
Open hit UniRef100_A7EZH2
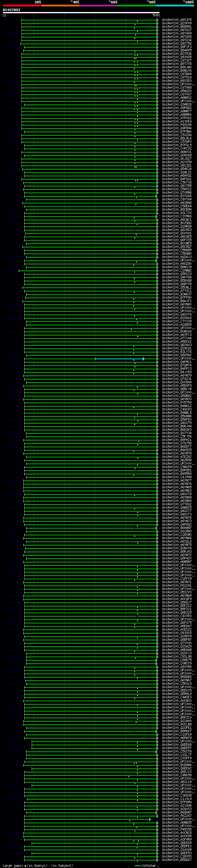point(177,457)
